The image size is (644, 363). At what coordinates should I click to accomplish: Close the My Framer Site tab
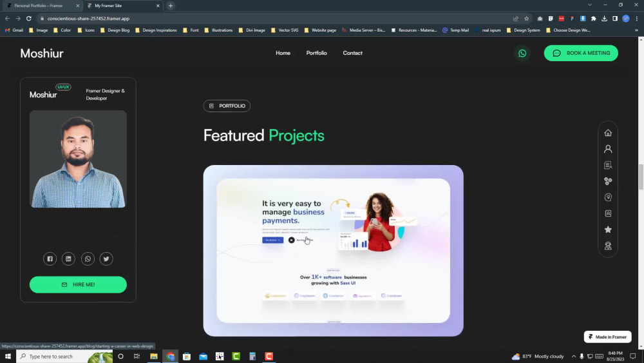(158, 6)
